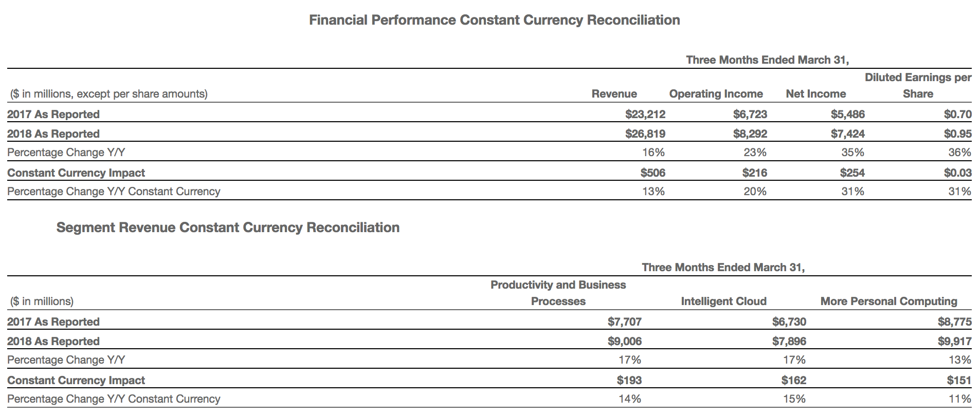Select the Segment Revenue Constant Currency Reconciliation heading
Image resolution: width=980 pixels, height=416 pixels.
pyautogui.click(x=228, y=228)
